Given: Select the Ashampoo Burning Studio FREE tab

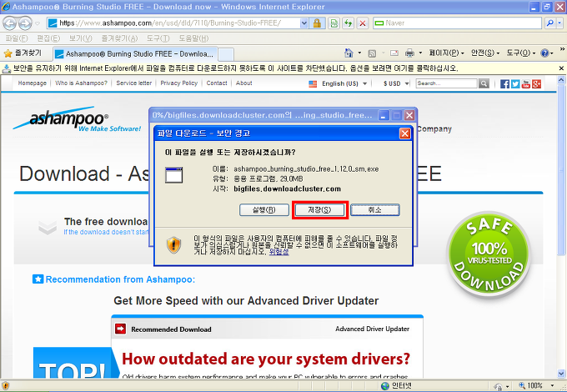Looking at the screenshot, I should click(x=135, y=54).
